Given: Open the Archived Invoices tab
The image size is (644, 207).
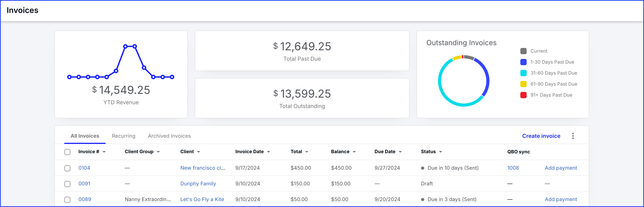Looking at the screenshot, I should (169, 136).
